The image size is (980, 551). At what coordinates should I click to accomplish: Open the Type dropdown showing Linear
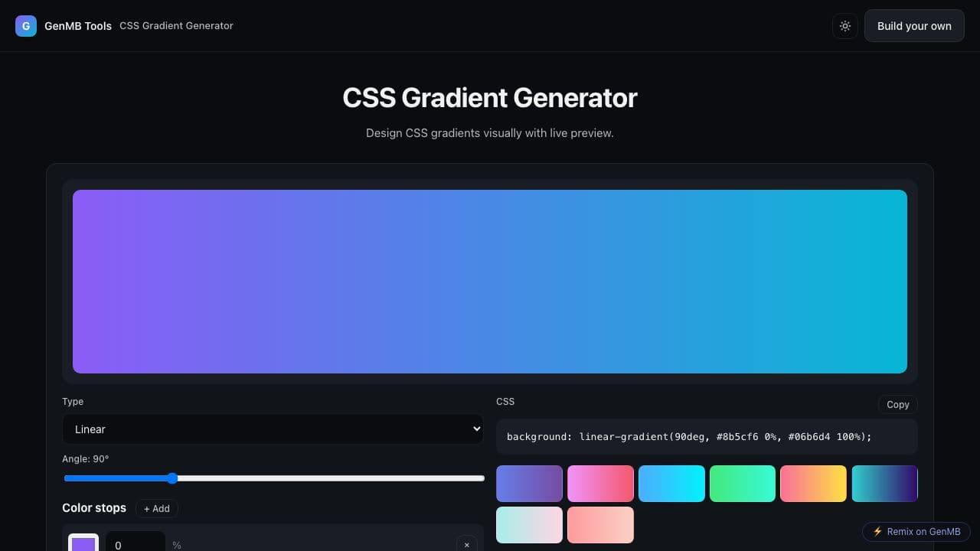[273, 429]
